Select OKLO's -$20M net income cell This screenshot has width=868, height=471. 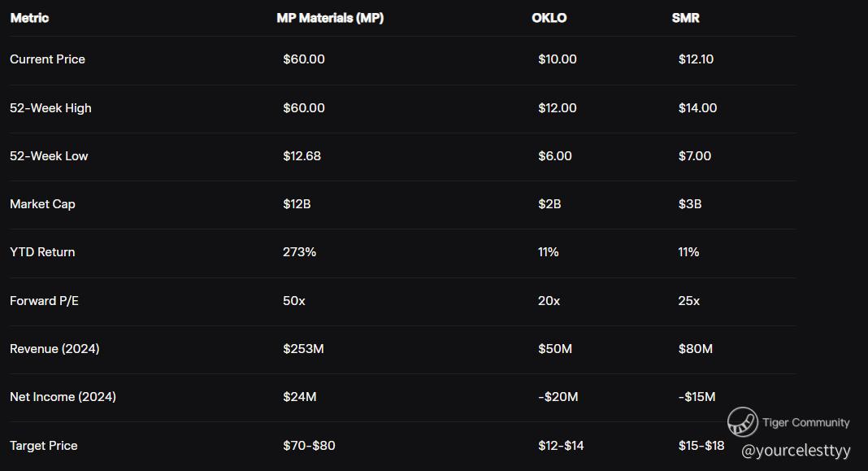point(558,397)
